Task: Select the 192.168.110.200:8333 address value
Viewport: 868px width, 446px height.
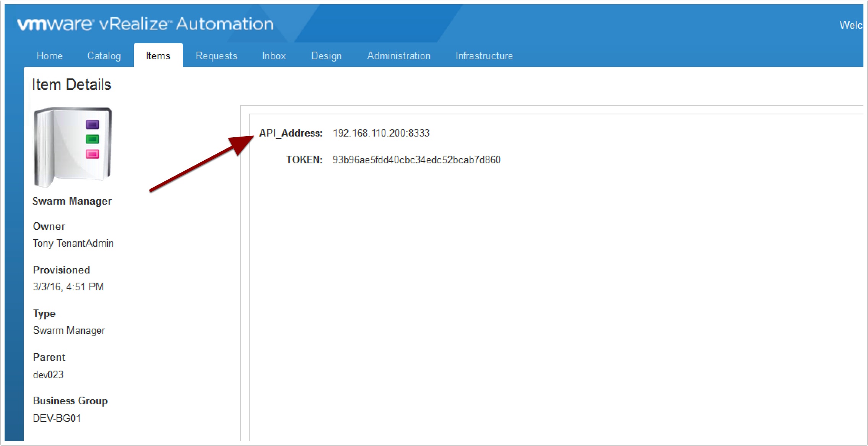Action: click(x=381, y=133)
